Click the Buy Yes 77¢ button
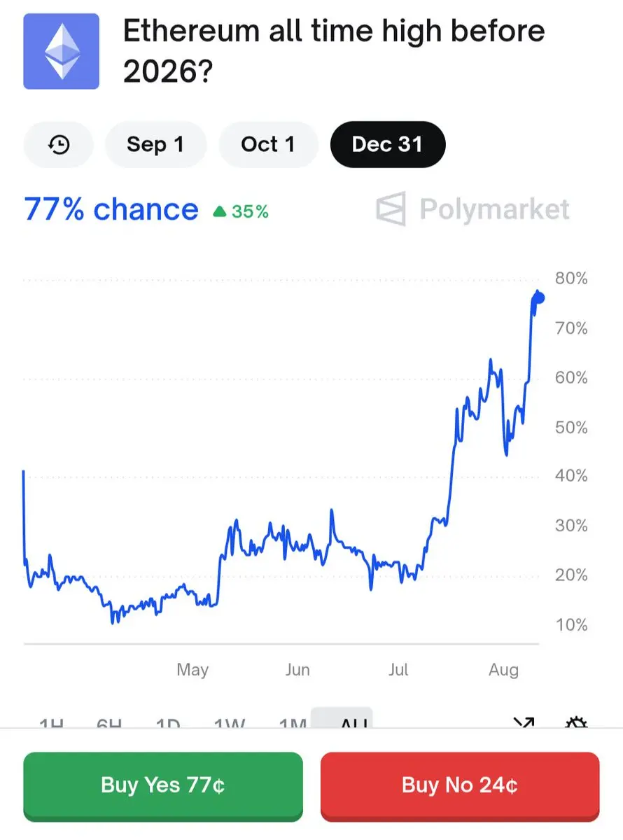623x840 pixels. [163, 785]
